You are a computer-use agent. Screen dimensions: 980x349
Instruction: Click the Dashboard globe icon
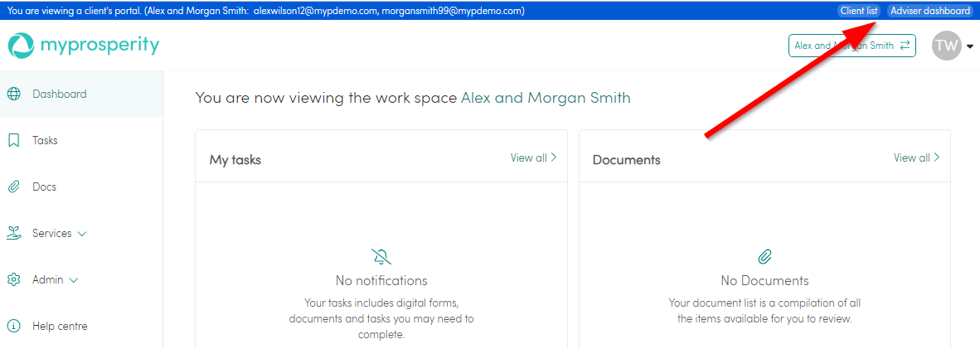(x=13, y=94)
